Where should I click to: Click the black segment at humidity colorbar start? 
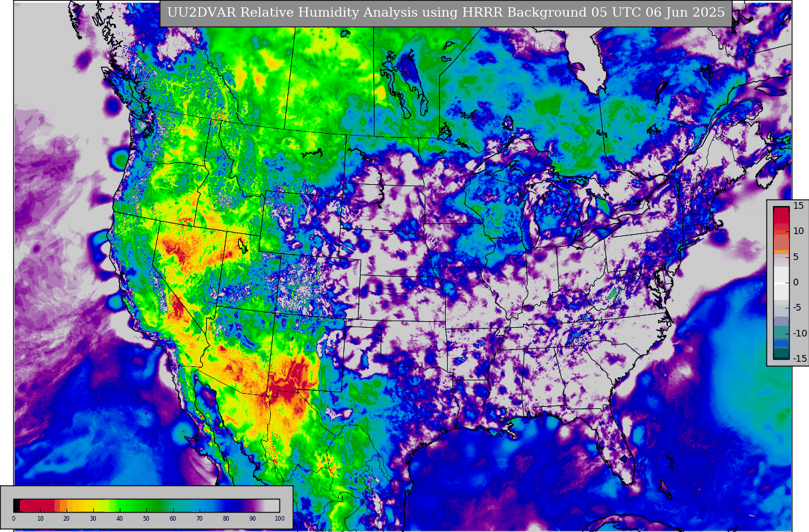click(17, 505)
